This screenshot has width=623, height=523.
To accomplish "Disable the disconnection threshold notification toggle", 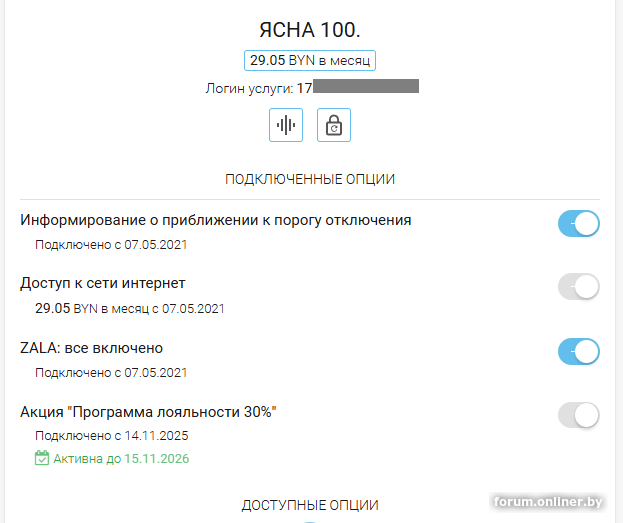I will point(578,224).
